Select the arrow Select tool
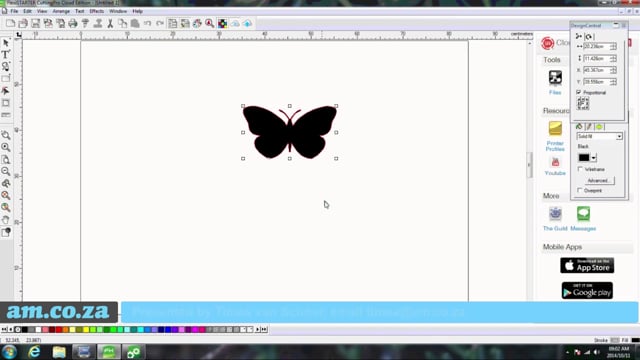The image size is (640, 360). pos(6,43)
